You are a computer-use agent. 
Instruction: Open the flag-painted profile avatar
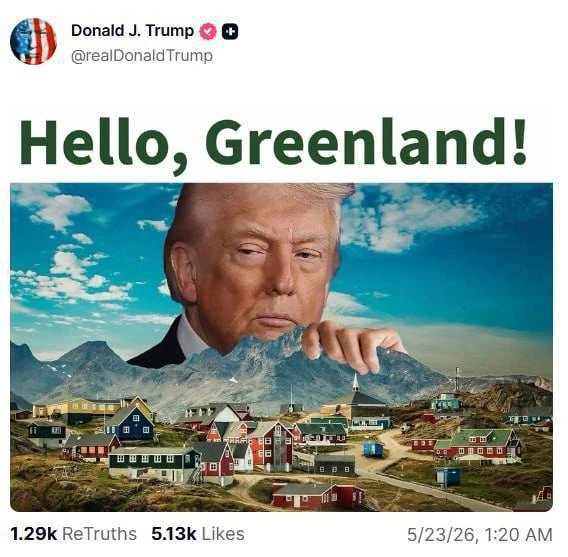(33, 41)
